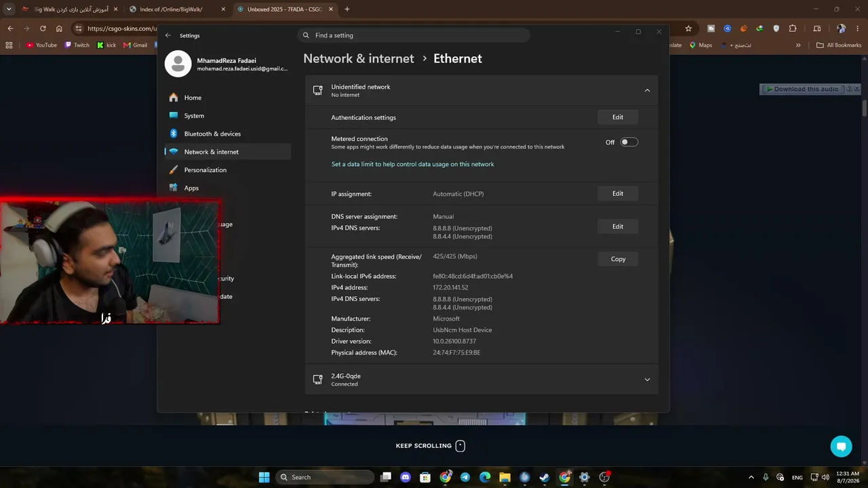This screenshot has width=868, height=488.
Task: Click the MAC address 24:74:F7:75:E9:BE
Action: [x=456, y=353]
